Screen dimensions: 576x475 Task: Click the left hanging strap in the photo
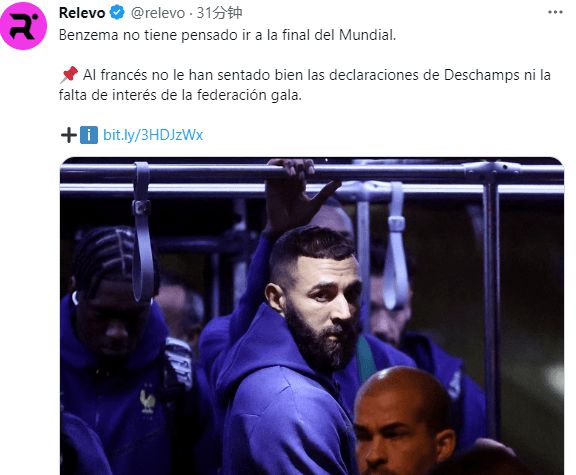143,231
